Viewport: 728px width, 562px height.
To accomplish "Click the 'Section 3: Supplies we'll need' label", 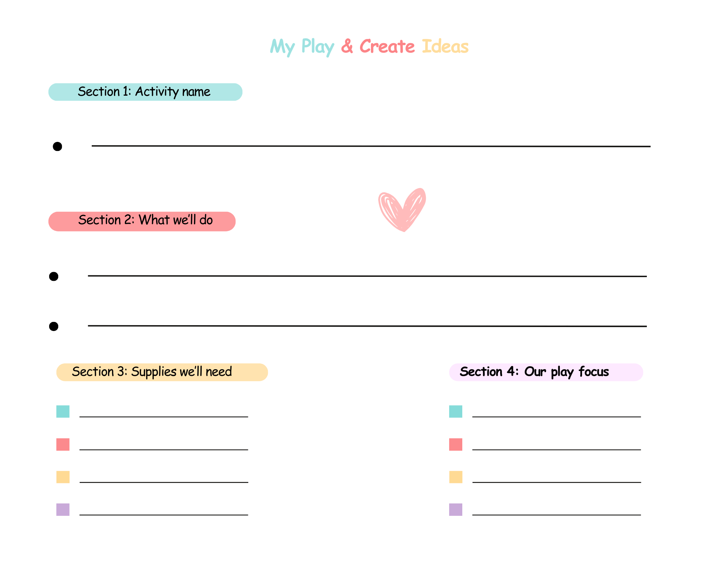I will coord(152,372).
